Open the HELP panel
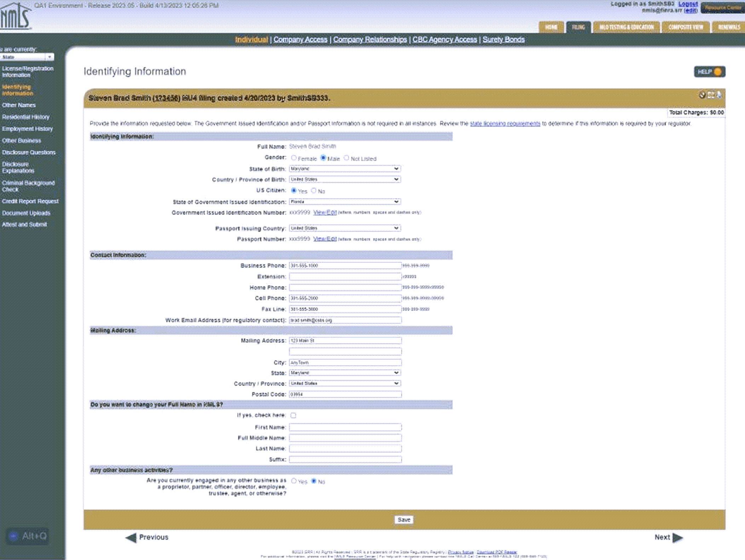 (709, 72)
